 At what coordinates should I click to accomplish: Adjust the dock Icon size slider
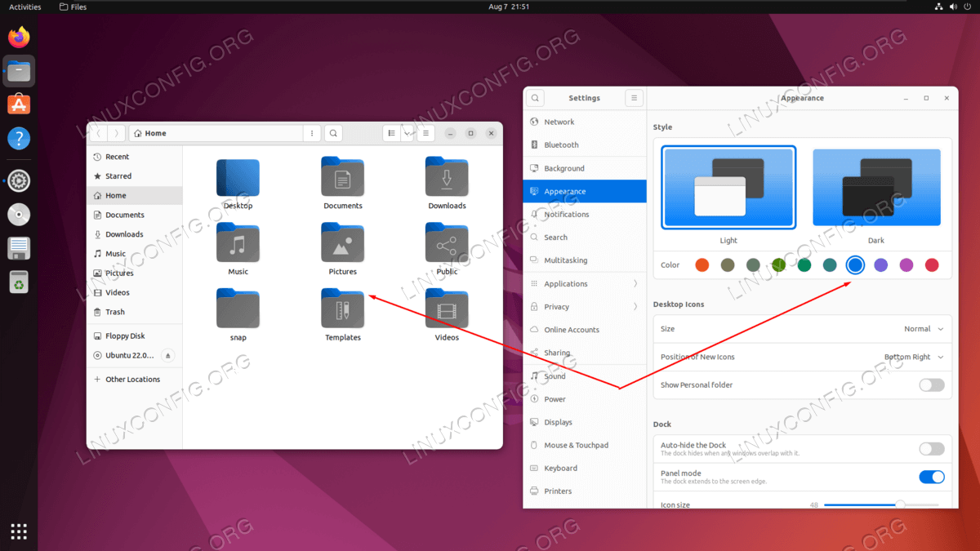tap(881, 504)
